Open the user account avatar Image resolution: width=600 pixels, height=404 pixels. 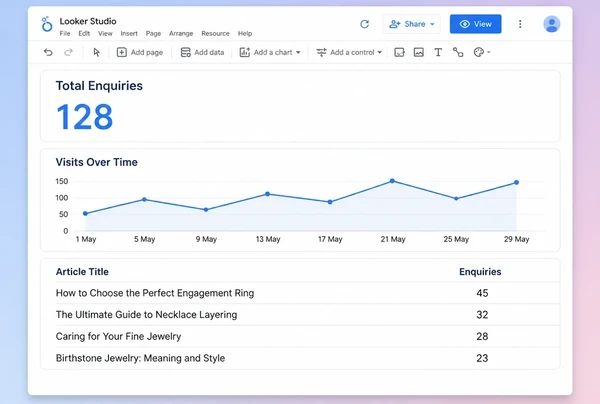pyautogui.click(x=552, y=24)
